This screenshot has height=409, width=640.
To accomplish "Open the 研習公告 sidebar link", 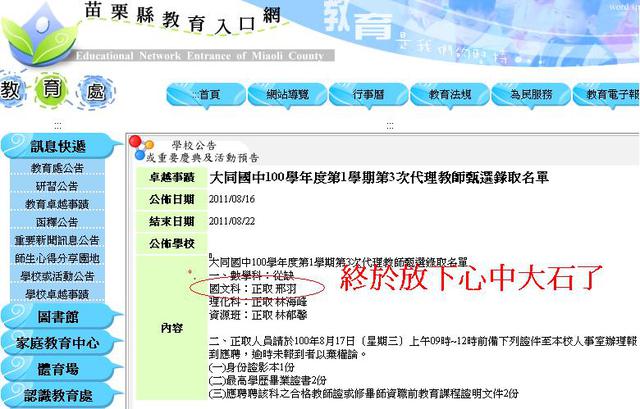I will click(x=58, y=186).
